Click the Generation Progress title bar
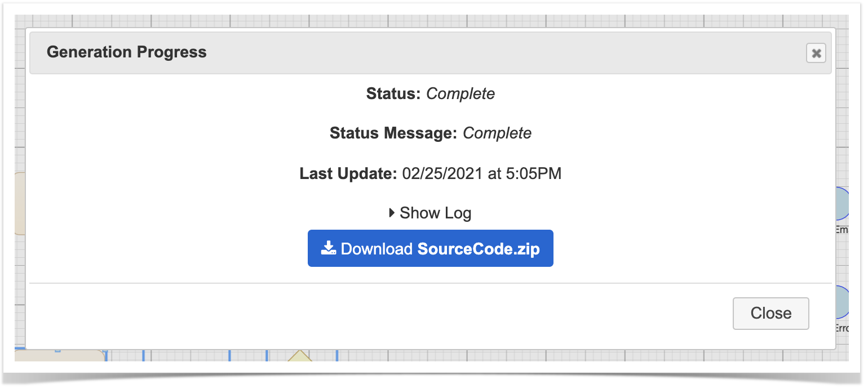Screen dimensions: 868x389 click(x=430, y=53)
